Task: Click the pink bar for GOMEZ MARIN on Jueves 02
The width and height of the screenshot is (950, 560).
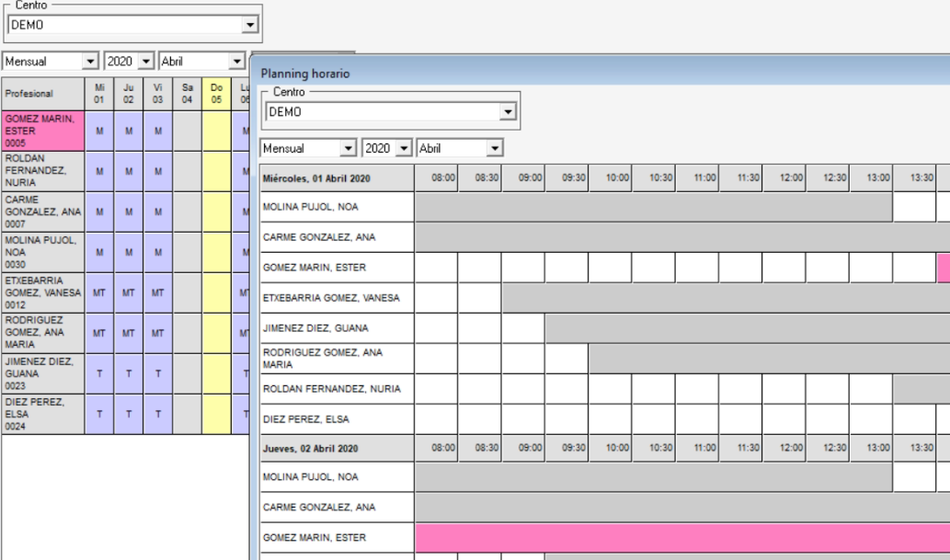Action: 682,538
